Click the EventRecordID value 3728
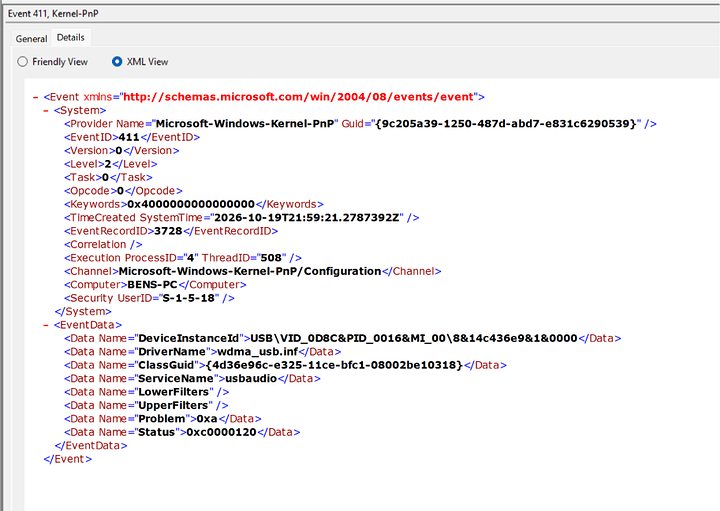This screenshot has width=720, height=511. (x=168, y=231)
